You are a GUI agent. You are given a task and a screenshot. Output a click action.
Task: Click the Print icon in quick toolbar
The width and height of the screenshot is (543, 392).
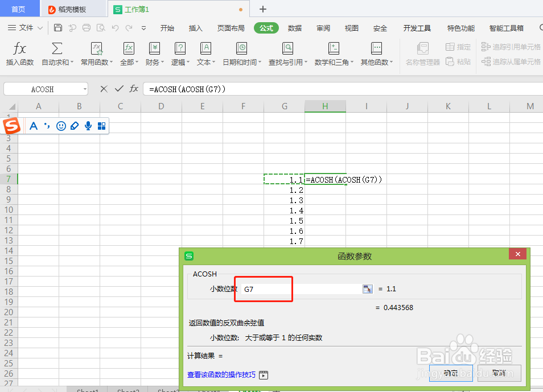coord(86,28)
